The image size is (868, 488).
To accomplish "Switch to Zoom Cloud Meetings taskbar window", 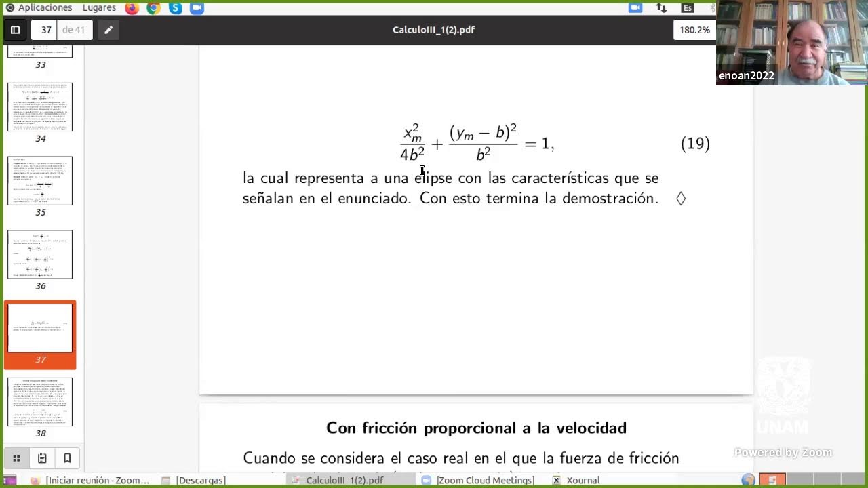I will (x=478, y=480).
